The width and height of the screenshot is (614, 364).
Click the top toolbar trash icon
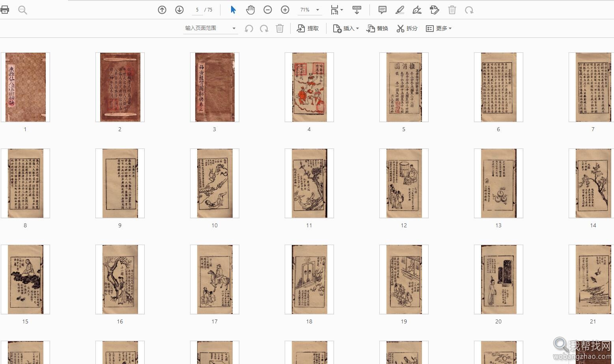(452, 10)
